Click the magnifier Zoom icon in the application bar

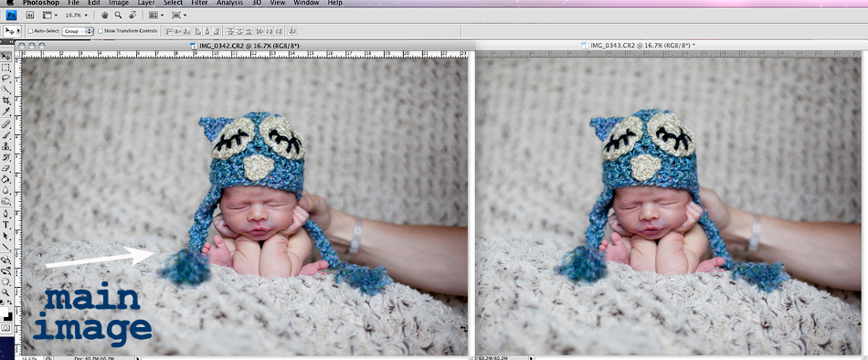(118, 15)
